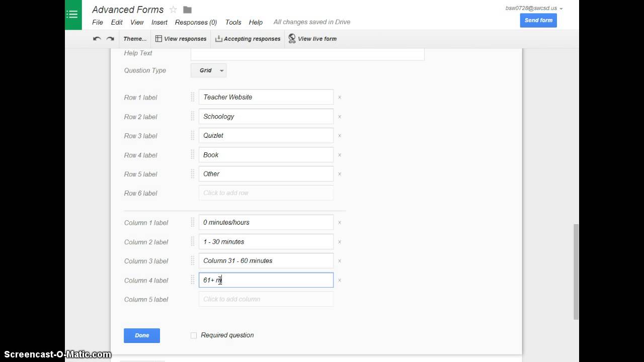Click the undo arrow icon
The image size is (644, 362).
97,39
